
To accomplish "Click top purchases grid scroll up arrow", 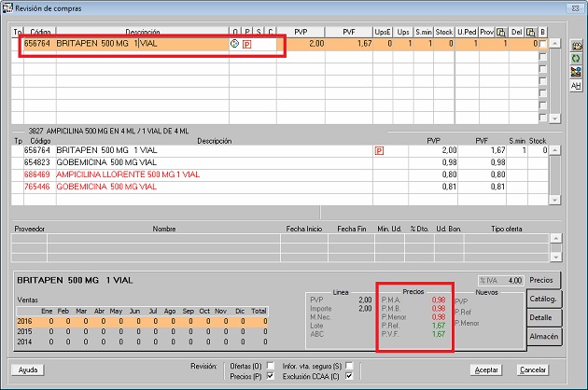I will (x=555, y=44).
